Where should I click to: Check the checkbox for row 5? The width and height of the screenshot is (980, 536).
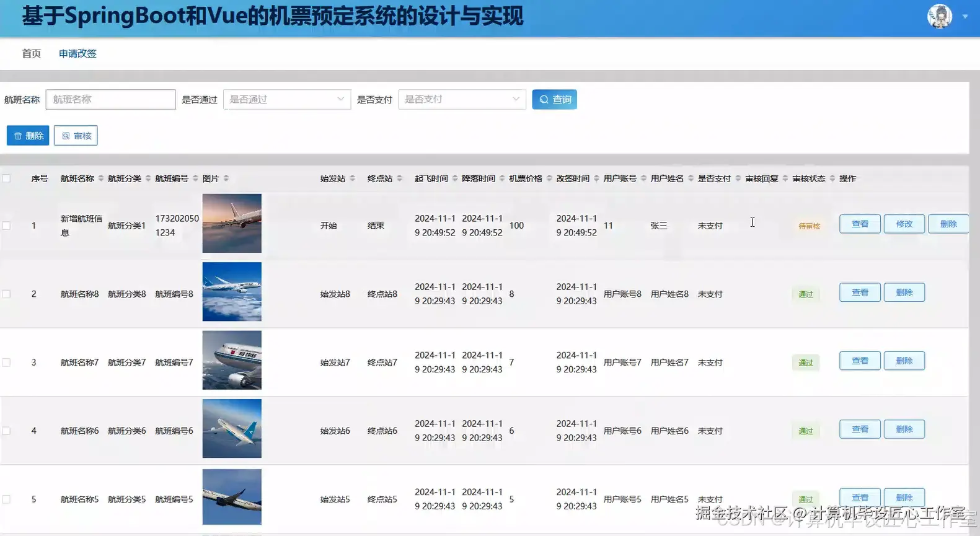pos(6,499)
